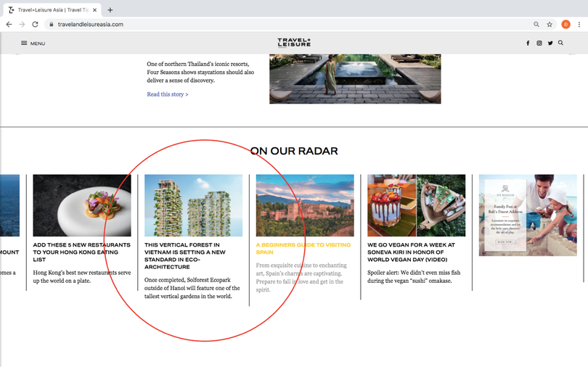The height and width of the screenshot is (367, 588).
Task: Bookmark page with the star icon
Action: click(x=550, y=24)
